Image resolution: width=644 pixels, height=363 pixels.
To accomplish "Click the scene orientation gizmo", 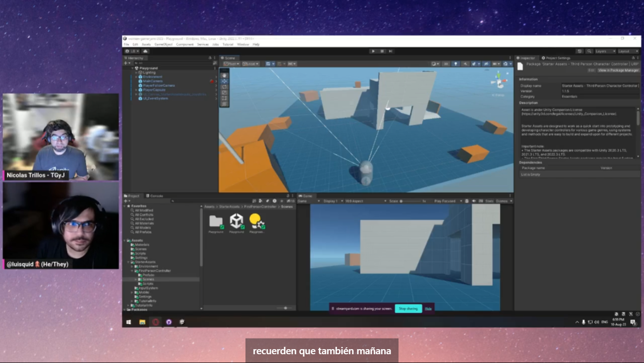I will coord(499,81).
